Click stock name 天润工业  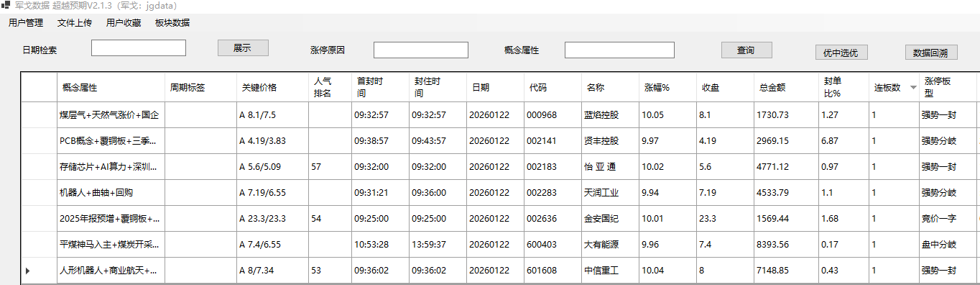[601, 193]
